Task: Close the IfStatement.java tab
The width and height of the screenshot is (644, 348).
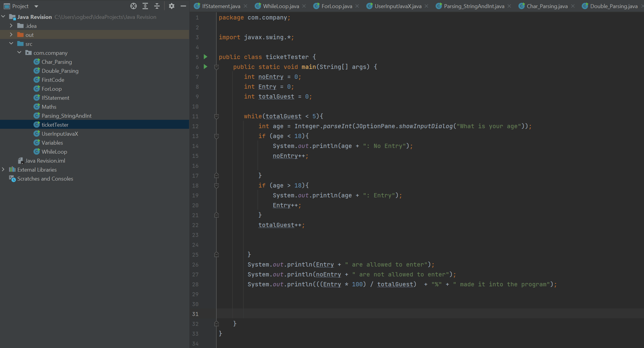Action: click(x=246, y=6)
